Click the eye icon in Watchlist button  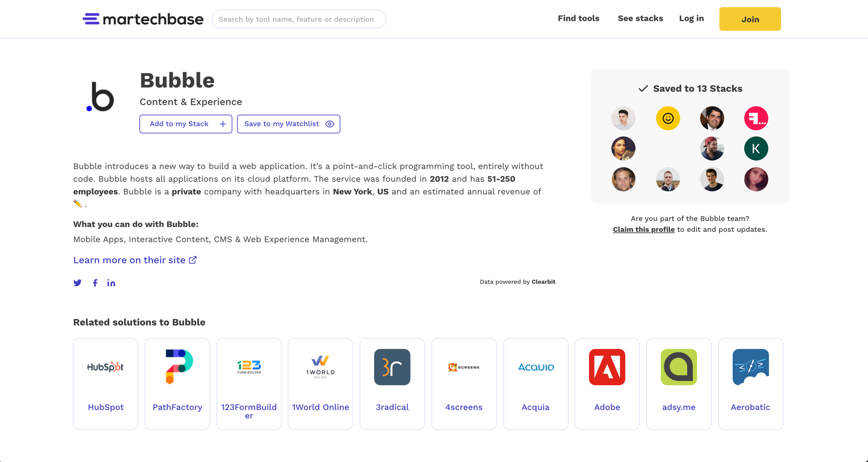(330, 124)
